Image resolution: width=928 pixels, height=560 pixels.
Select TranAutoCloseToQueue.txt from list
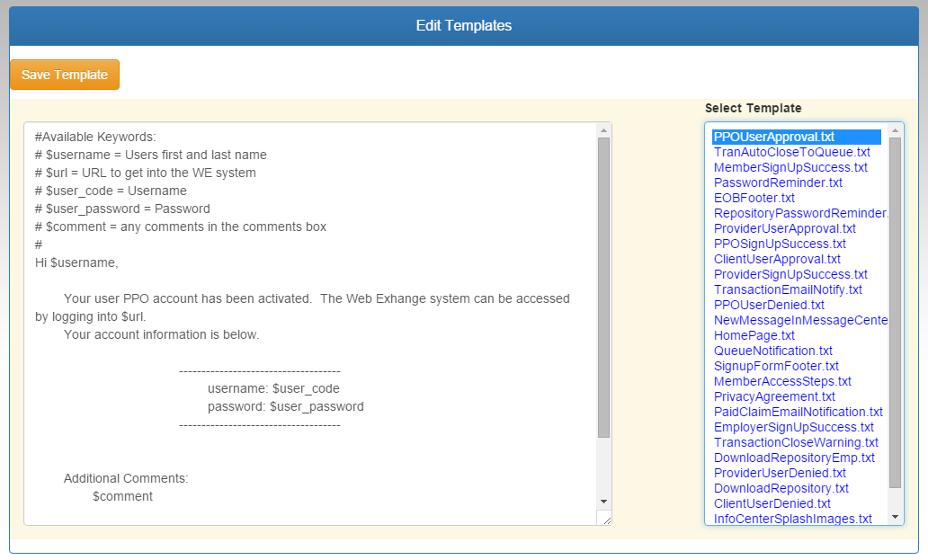point(791,152)
